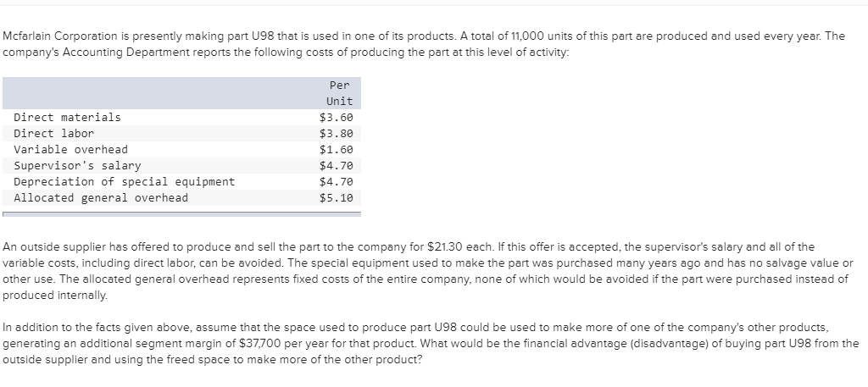868x387 pixels.
Task: Click the "$21.30 each" supplier price
Action: point(448,247)
